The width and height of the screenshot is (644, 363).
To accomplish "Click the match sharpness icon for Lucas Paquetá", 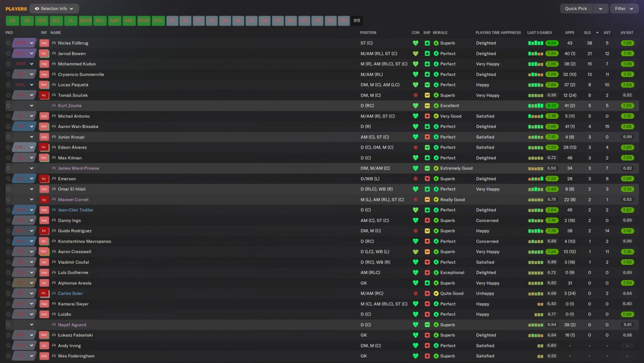I will point(427,85).
